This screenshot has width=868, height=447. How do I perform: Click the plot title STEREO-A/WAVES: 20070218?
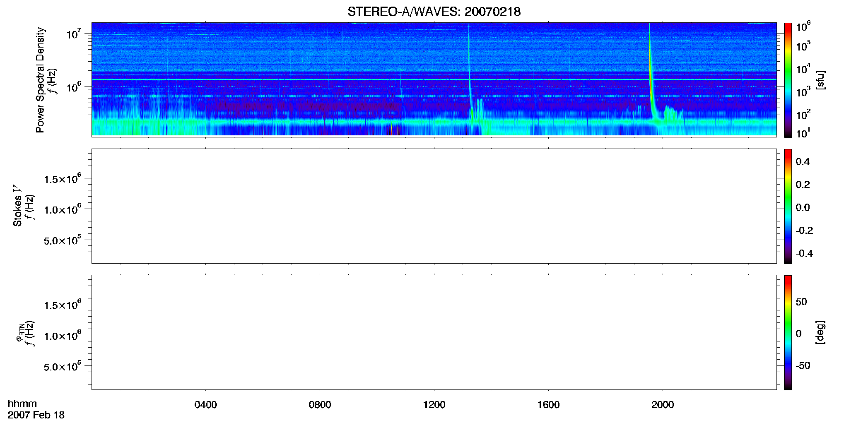point(434,12)
